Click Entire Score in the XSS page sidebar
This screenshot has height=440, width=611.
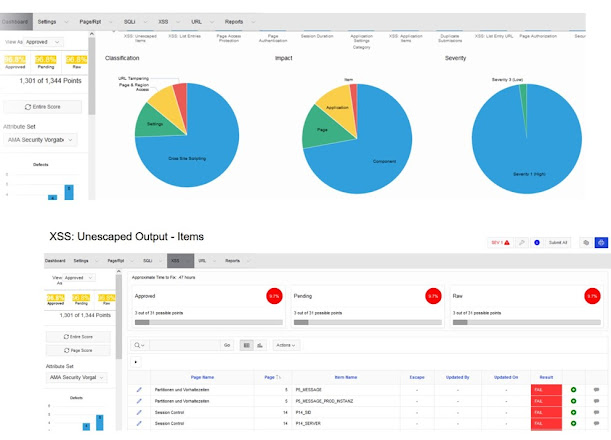[78, 337]
